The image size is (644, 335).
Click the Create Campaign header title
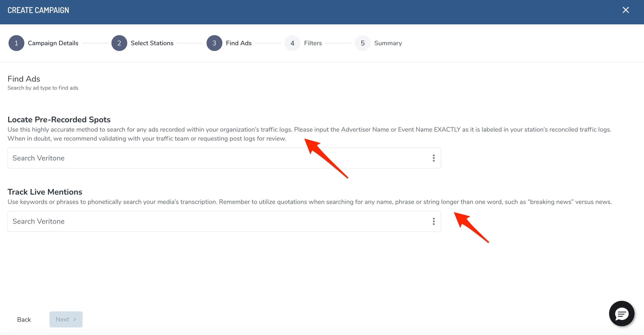click(x=38, y=10)
